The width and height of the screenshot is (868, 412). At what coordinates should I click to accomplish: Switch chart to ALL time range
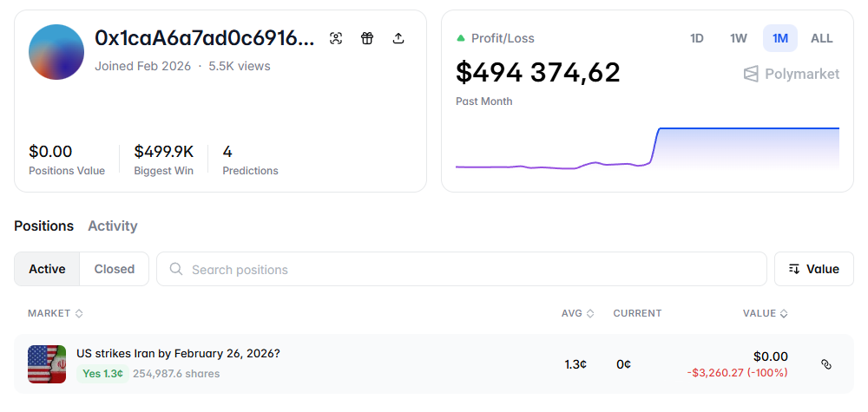(821, 38)
